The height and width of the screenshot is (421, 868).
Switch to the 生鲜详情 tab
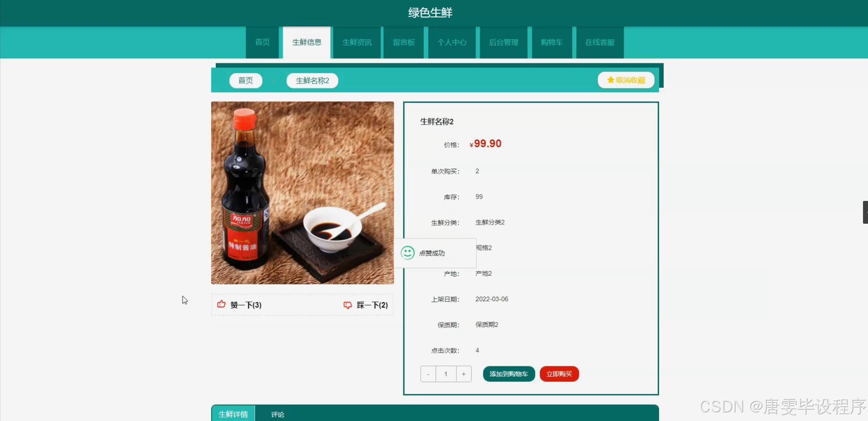pos(233,414)
